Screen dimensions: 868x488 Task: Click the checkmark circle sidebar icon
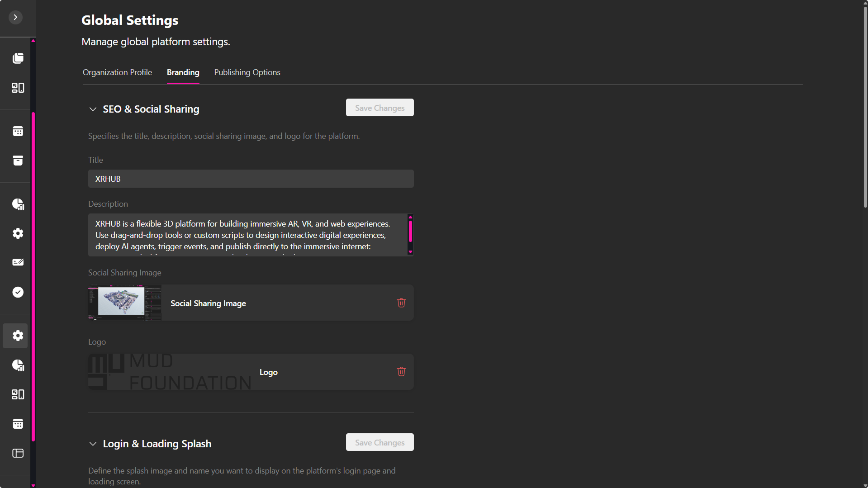pyautogui.click(x=18, y=292)
